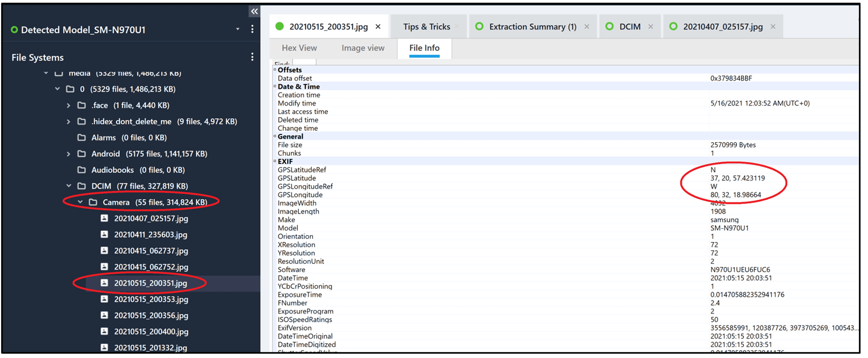Collapse the left sidebar with double-chevron icon
This screenshot has height=358, width=868.
254,11
